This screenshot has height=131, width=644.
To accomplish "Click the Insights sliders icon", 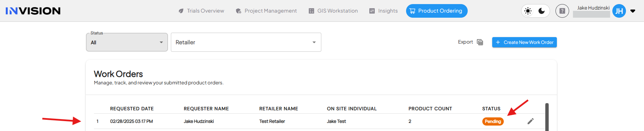I will pyautogui.click(x=372, y=11).
